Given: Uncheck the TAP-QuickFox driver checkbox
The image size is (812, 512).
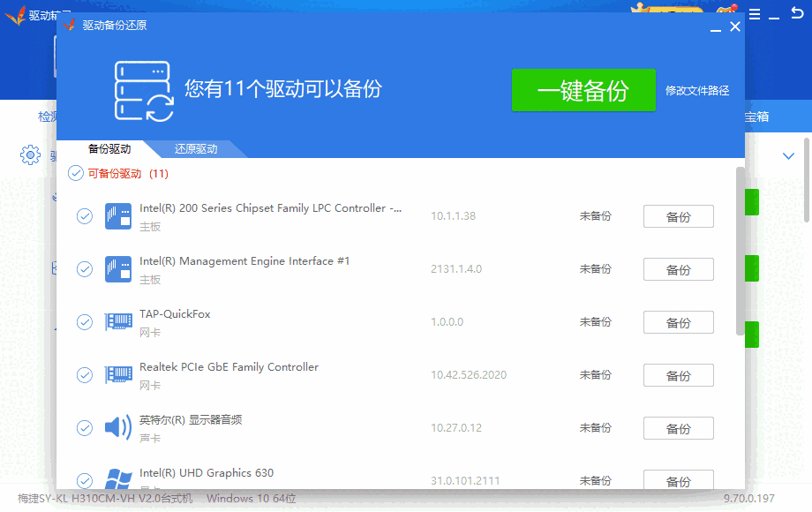Looking at the screenshot, I should [85, 322].
